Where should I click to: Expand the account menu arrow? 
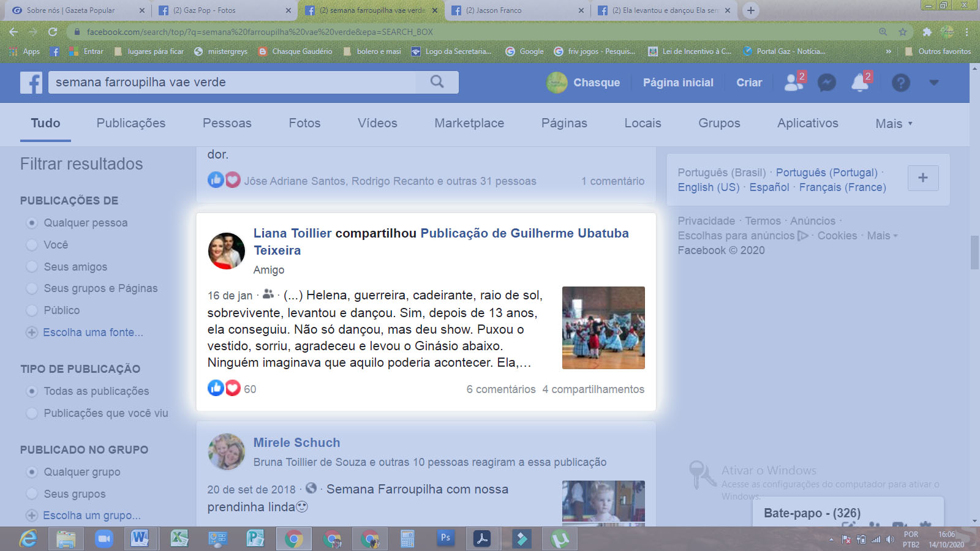934,83
